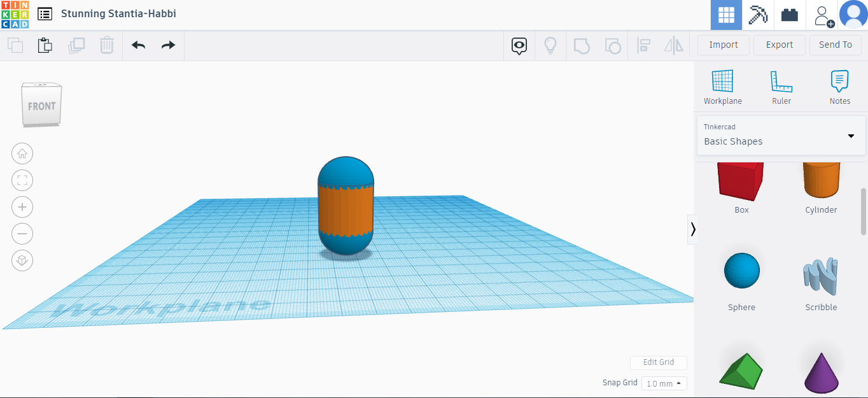The height and width of the screenshot is (398, 868).
Task: Click the Zoom out minus button
Action: click(22, 234)
